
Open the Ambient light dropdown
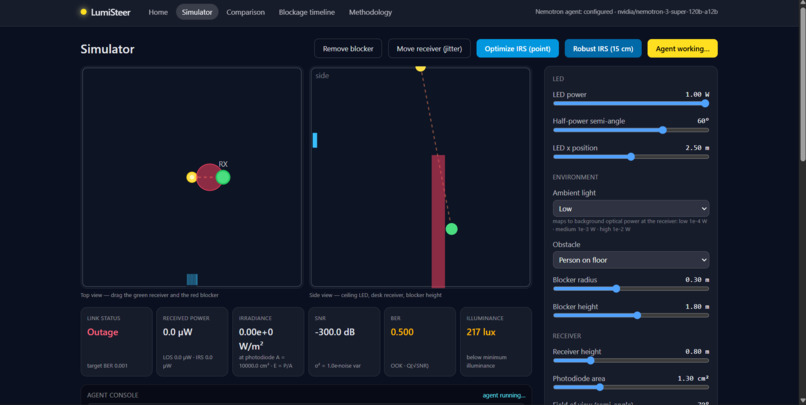(631, 209)
